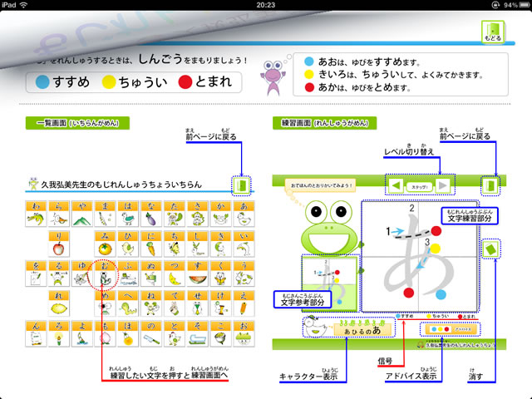The image size is (532, 399).
Task: Select the さ tile with monkey
Action: click(x=198, y=214)
